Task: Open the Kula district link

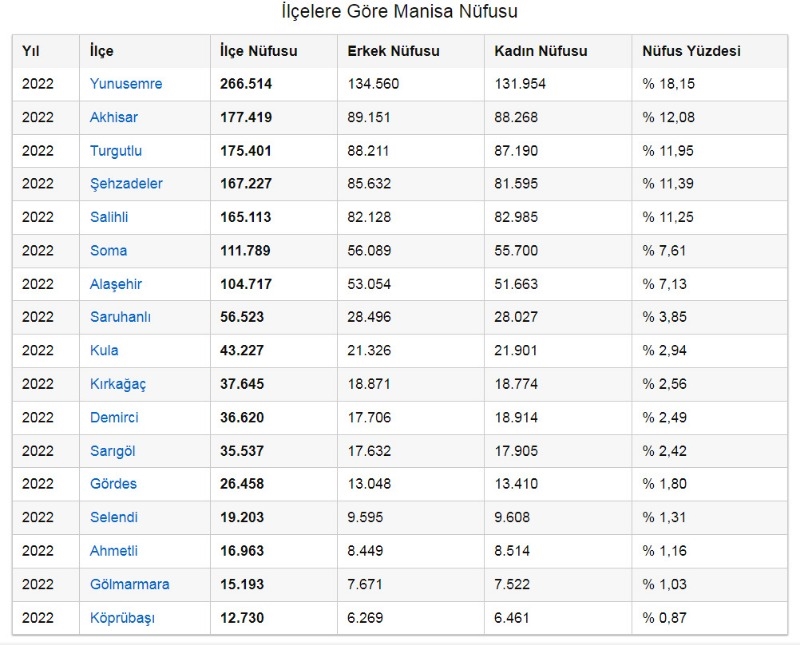Action: 104,351
